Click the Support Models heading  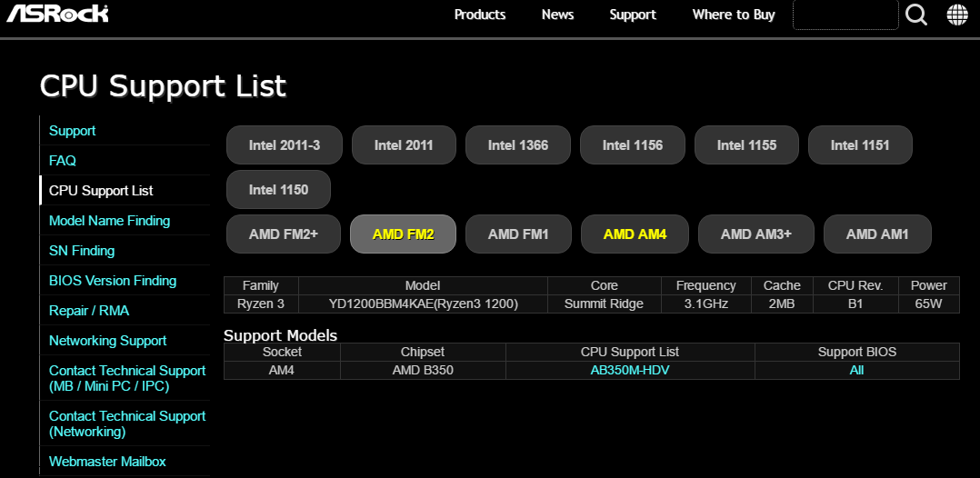(x=280, y=335)
